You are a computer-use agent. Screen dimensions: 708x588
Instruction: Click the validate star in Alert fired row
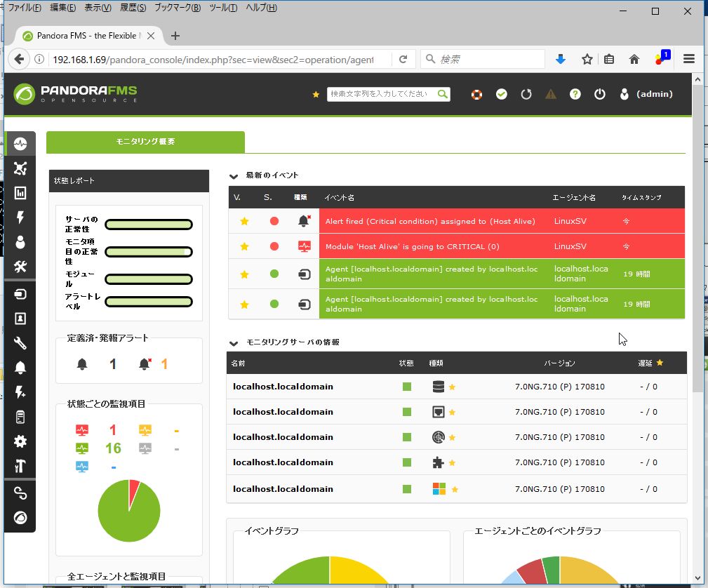point(244,221)
